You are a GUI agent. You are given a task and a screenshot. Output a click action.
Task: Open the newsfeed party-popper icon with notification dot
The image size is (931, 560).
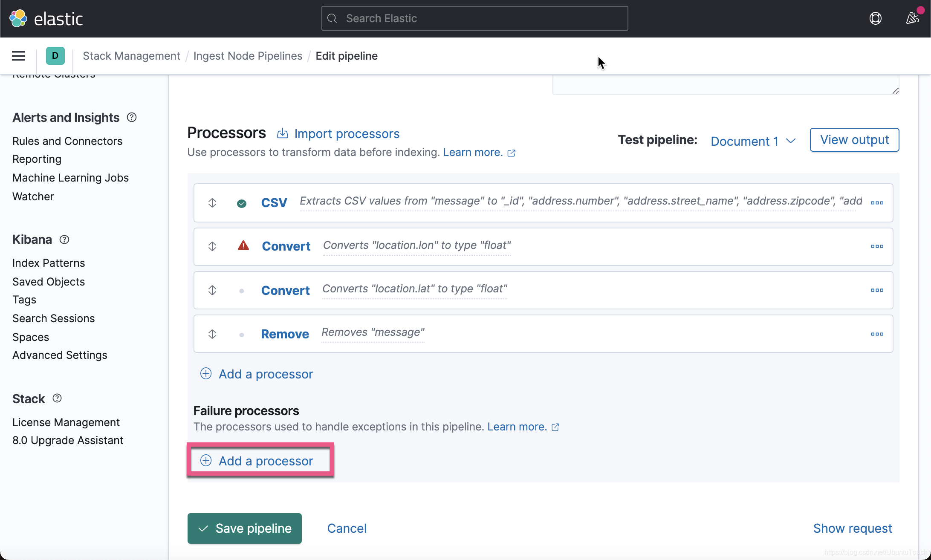click(x=912, y=18)
